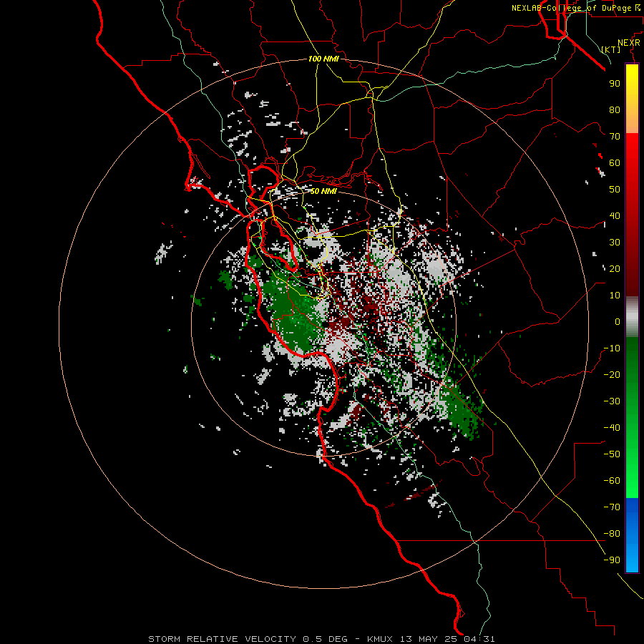Click the [KT] units label
The width and height of the screenshot is (644, 644).
point(611,49)
